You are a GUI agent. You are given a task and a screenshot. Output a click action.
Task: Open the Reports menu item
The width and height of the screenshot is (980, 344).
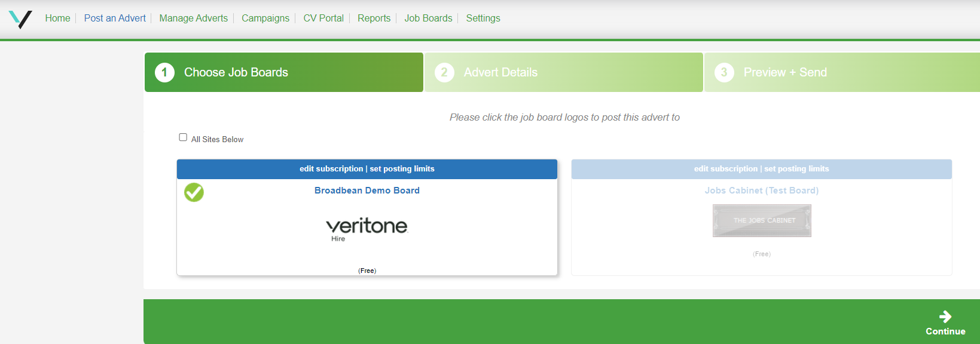374,19
